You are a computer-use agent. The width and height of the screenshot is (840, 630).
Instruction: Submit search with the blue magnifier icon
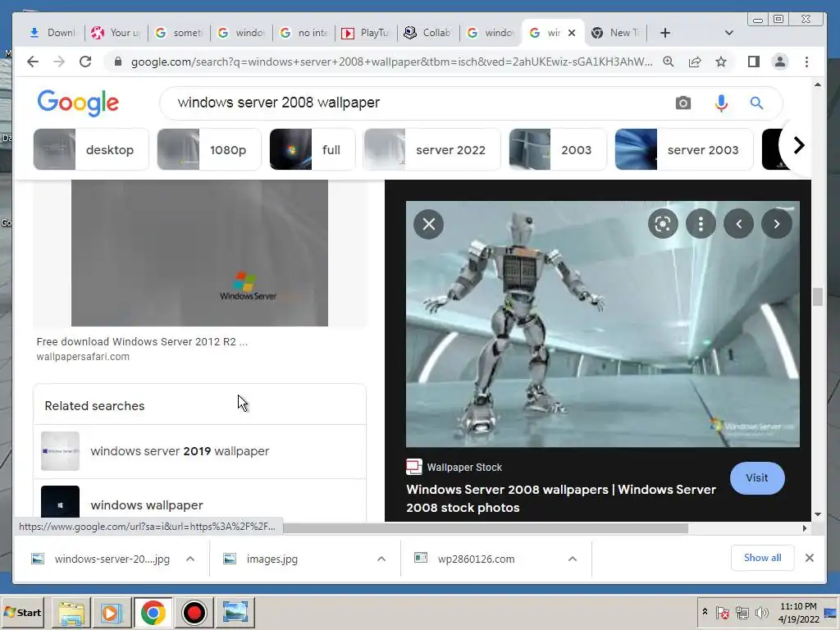(x=756, y=103)
